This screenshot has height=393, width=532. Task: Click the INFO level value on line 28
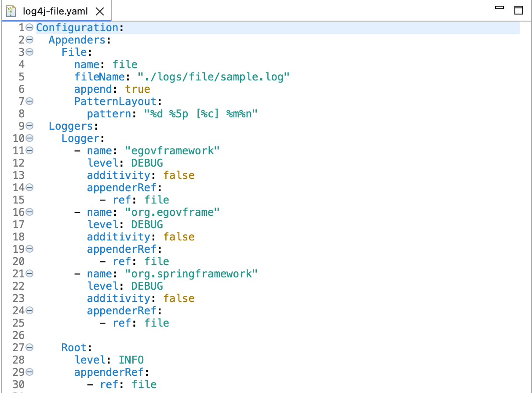pyautogui.click(x=131, y=360)
